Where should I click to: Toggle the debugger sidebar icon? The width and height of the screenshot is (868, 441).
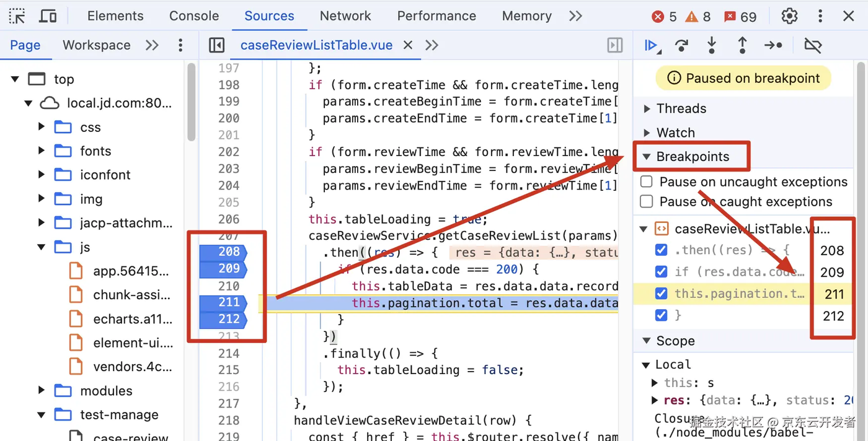tap(614, 45)
